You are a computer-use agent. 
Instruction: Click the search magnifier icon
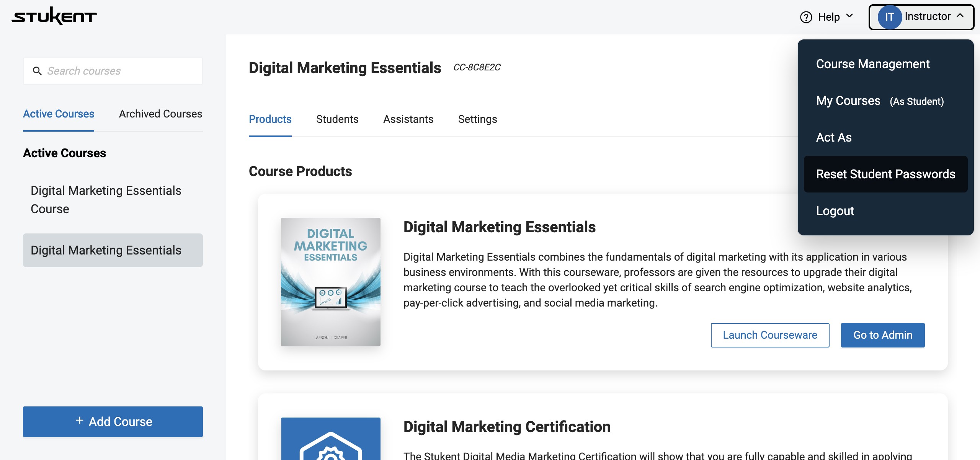[37, 71]
